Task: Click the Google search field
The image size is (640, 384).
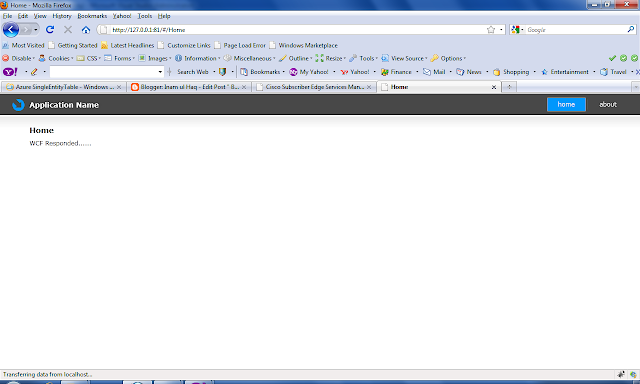Action: [576, 29]
